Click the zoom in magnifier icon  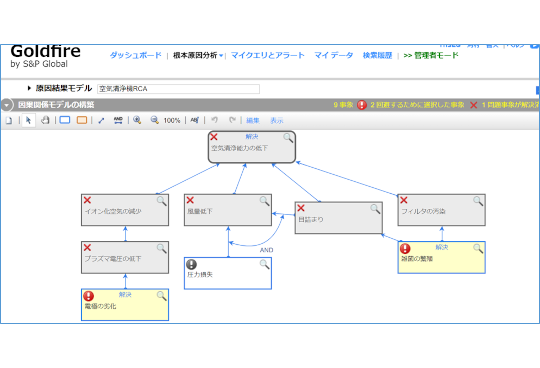tap(137, 120)
